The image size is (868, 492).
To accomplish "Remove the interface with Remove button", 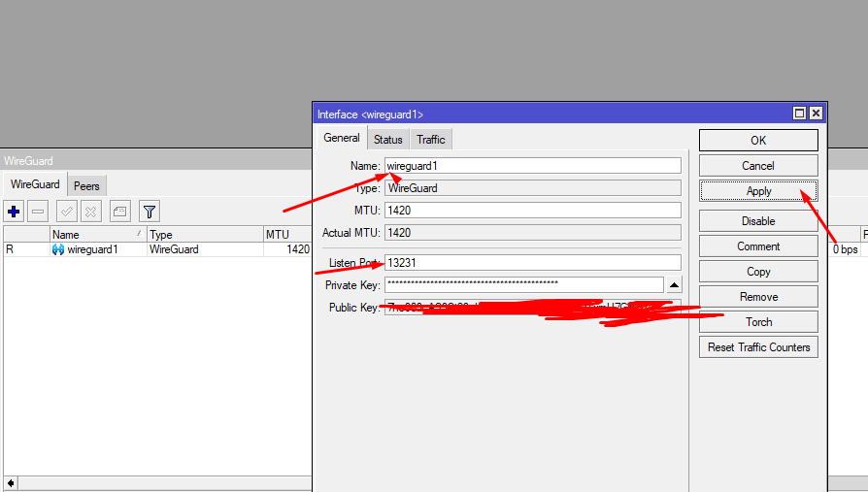I will click(x=758, y=297).
